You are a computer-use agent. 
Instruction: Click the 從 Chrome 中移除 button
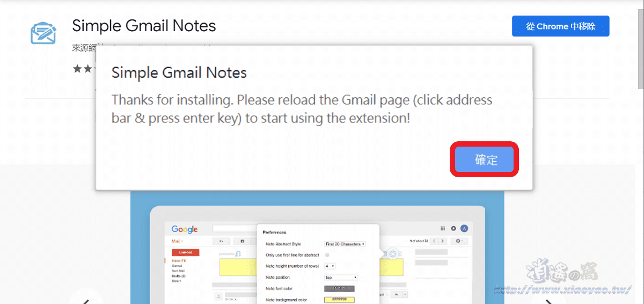pyautogui.click(x=560, y=26)
